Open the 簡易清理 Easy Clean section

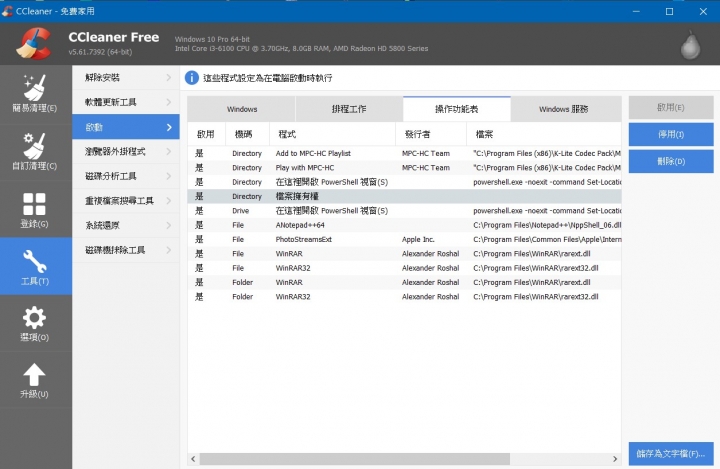tap(35, 94)
